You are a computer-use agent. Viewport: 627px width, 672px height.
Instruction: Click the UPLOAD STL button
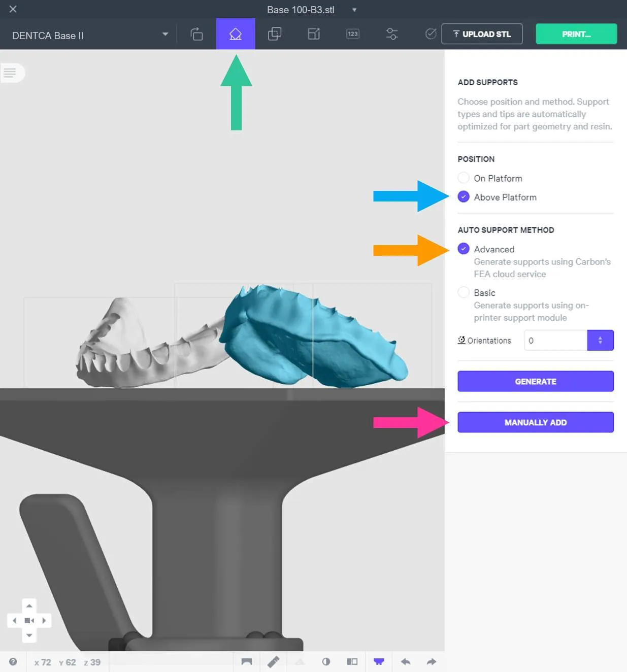point(482,34)
